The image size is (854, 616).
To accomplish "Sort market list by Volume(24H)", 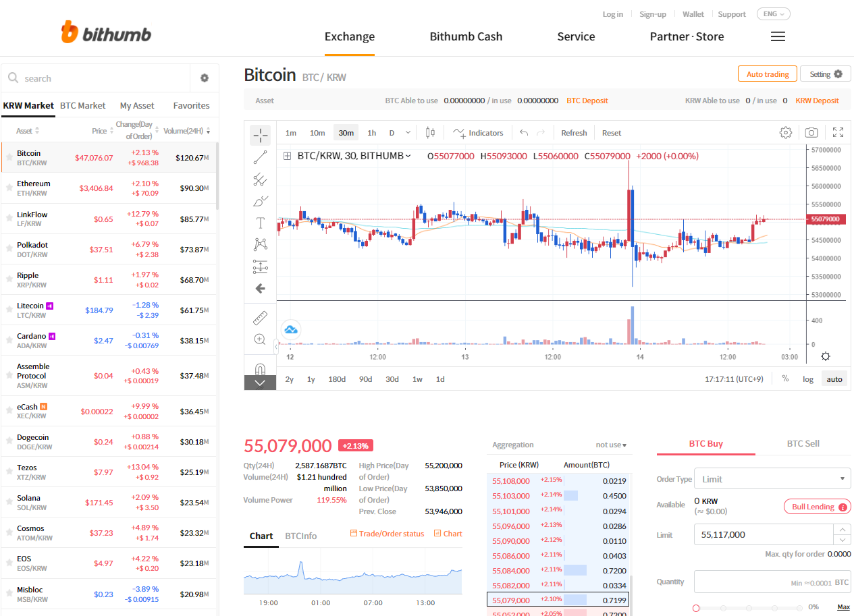I will click(186, 131).
